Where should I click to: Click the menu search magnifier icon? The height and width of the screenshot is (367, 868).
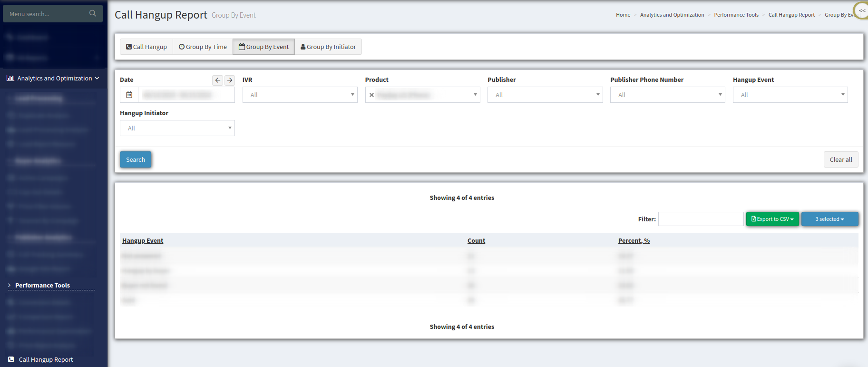coord(93,14)
